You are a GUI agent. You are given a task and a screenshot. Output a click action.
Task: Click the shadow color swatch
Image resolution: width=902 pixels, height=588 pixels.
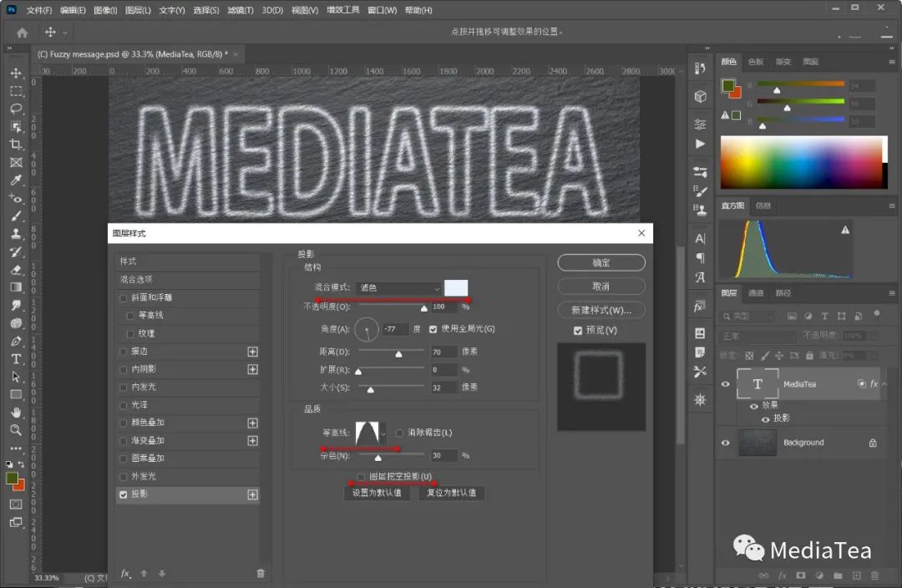(x=456, y=287)
